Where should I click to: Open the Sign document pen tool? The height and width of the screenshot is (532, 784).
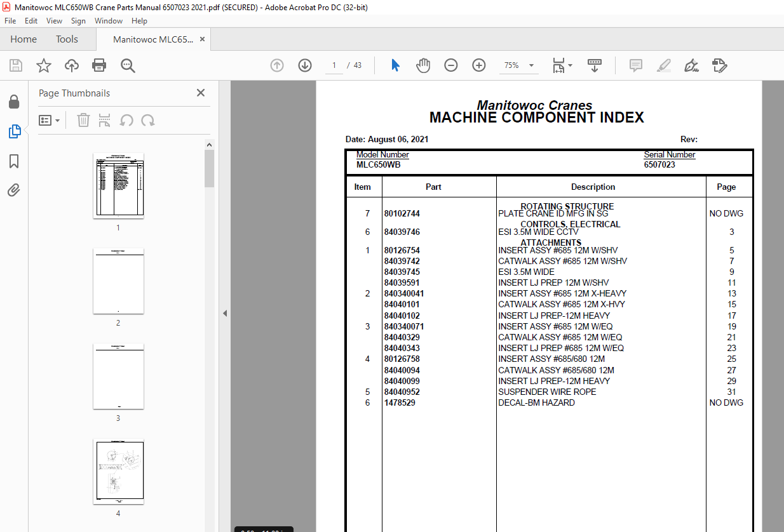pyautogui.click(x=691, y=65)
